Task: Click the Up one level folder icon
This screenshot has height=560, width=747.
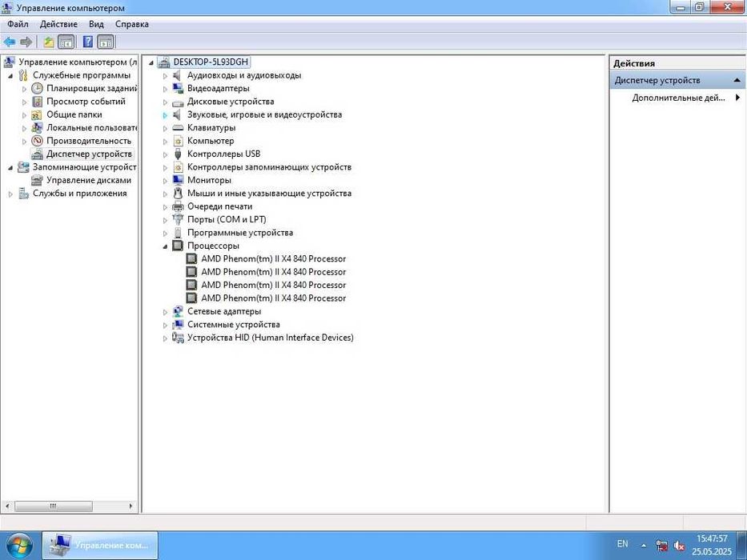Action: coord(49,42)
